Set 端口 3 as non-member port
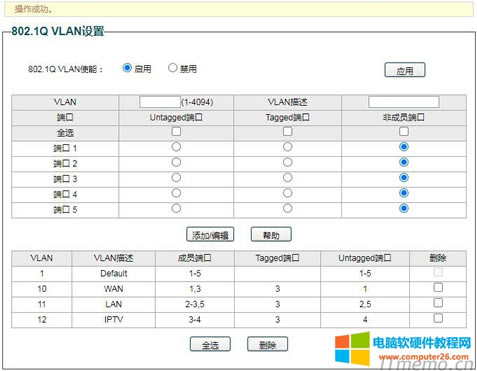The height and width of the screenshot is (371, 477). tap(404, 177)
